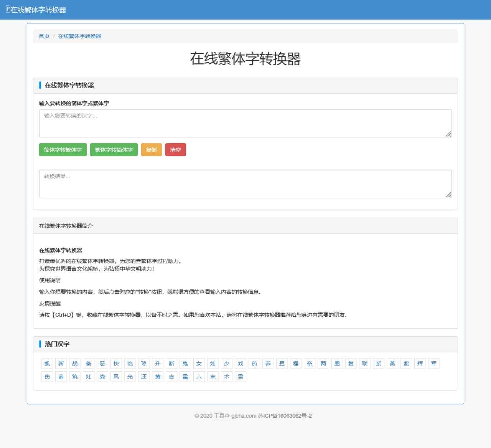Click the red 清空 clear button

pos(175,150)
